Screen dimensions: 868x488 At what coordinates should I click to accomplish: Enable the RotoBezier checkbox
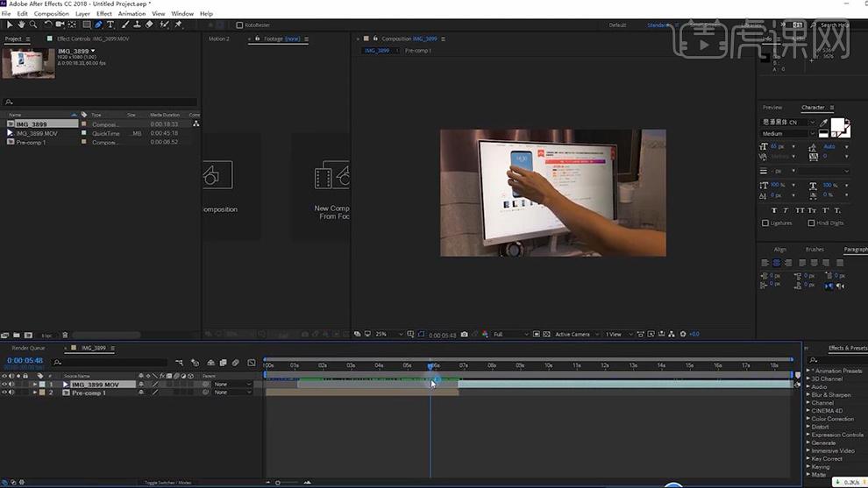[240, 25]
